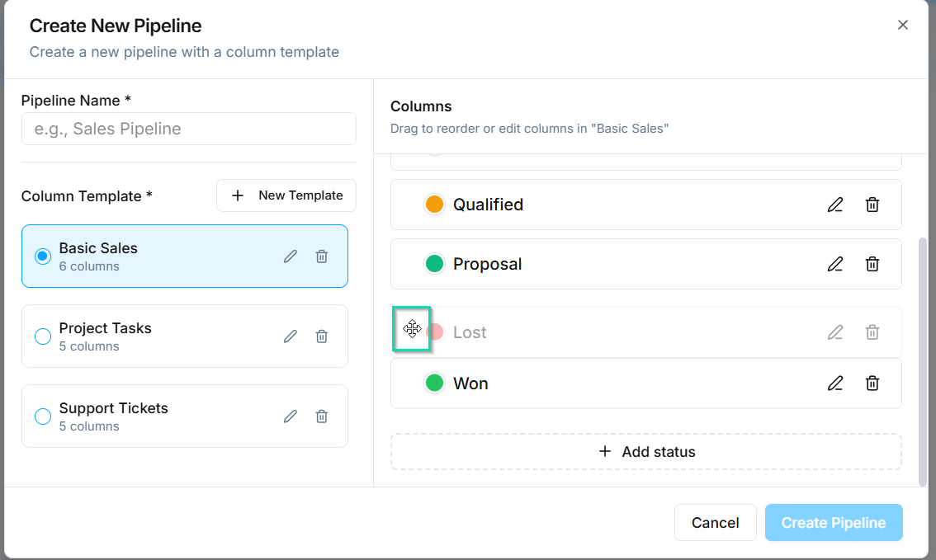Select Support Tickets template radio
936x560 pixels.
[x=43, y=416]
